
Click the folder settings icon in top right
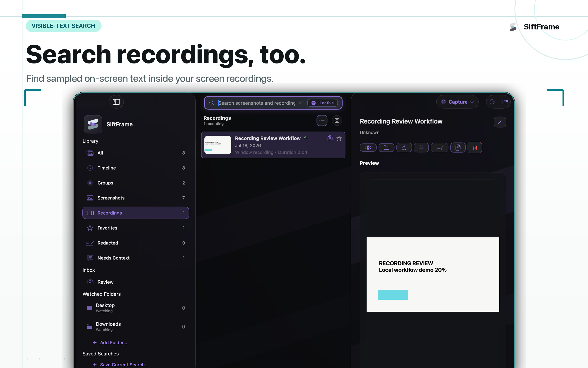pyautogui.click(x=505, y=102)
